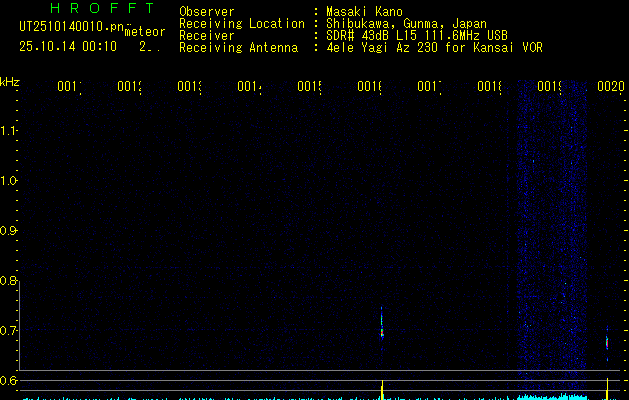The height and width of the screenshot is (400, 629).
Task: Click the 0.9 frequency axis label
Action: tap(8, 231)
